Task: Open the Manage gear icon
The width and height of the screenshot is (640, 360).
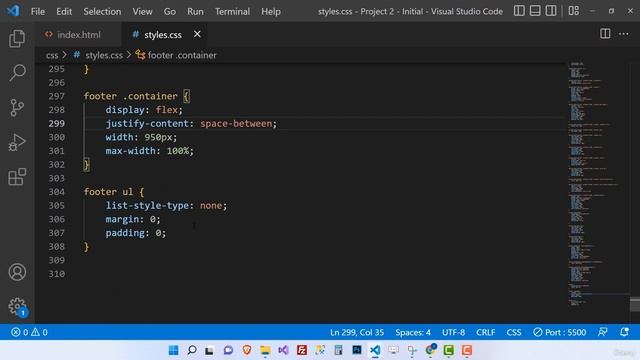Action: click(x=17, y=306)
